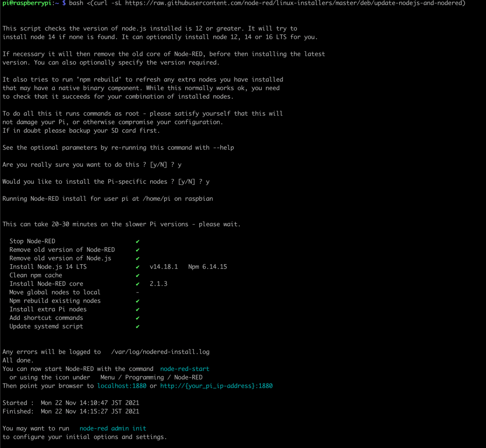486x448 pixels.
Task: Click 'If in doubt please backup your SD card first.'
Action: (x=81, y=131)
